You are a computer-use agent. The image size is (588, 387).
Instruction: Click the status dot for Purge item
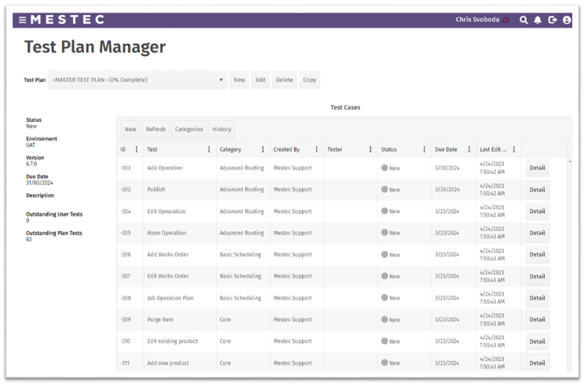click(x=384, y=319)
